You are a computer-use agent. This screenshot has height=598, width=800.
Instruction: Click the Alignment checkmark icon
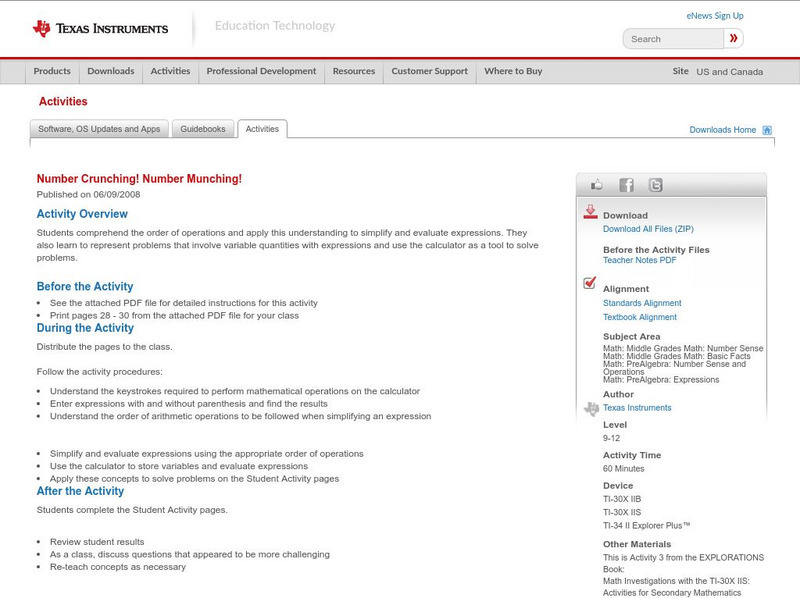[589, 282]
